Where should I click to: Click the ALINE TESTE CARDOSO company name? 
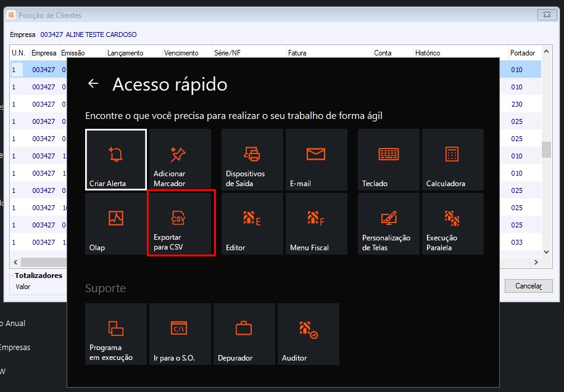coord(101,35)
